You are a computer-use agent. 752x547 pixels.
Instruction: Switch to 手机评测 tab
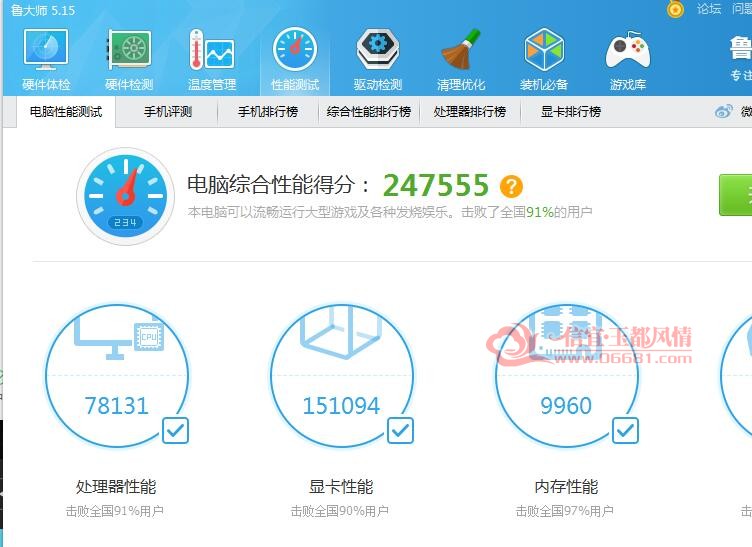[x=167, y=112]
